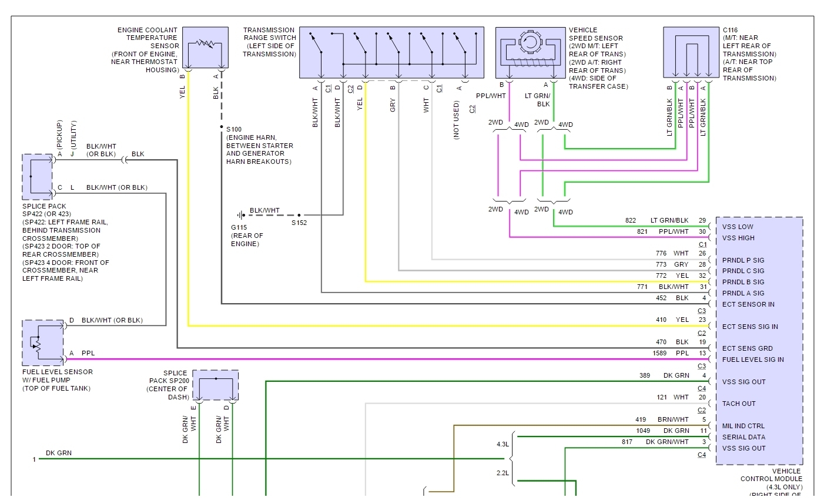
Task: Click the MIL IND CTRL label
Action: [743, 426]
